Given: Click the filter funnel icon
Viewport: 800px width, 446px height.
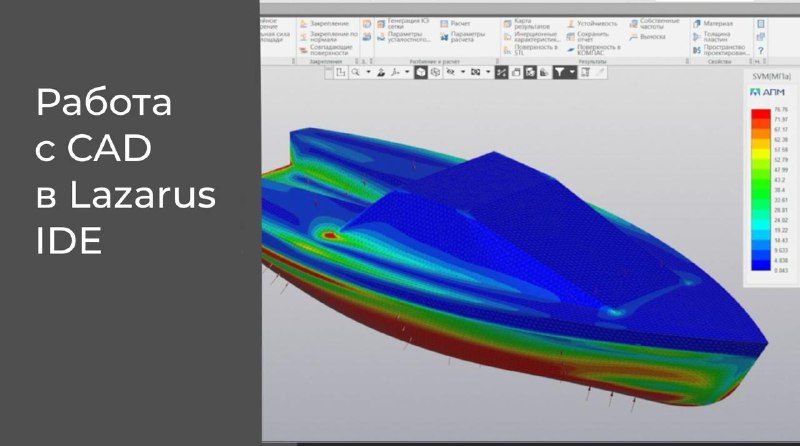Looking at the screenshot, I should [560, 72].
